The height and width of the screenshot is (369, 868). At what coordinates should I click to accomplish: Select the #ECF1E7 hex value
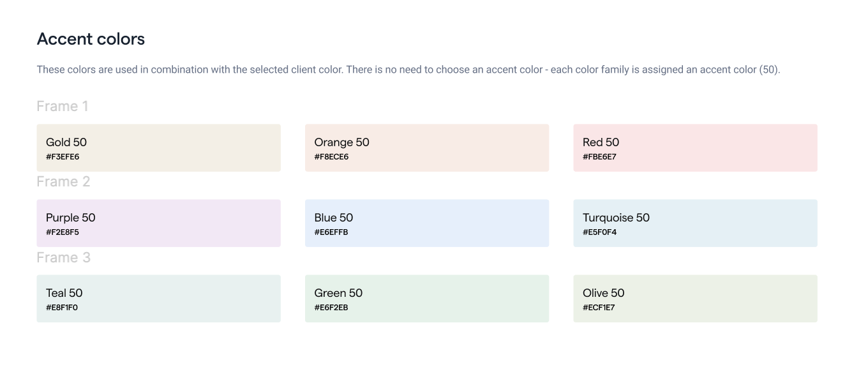(599, 308)
